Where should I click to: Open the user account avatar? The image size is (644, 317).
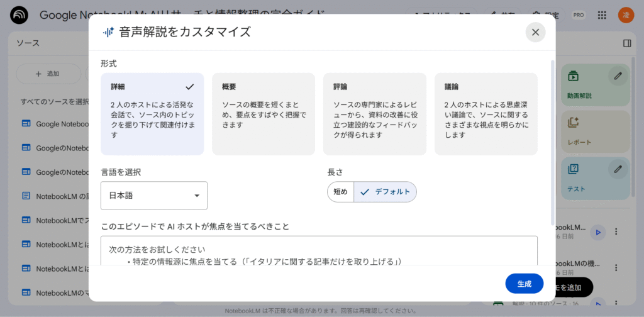(x=626, y=15)
